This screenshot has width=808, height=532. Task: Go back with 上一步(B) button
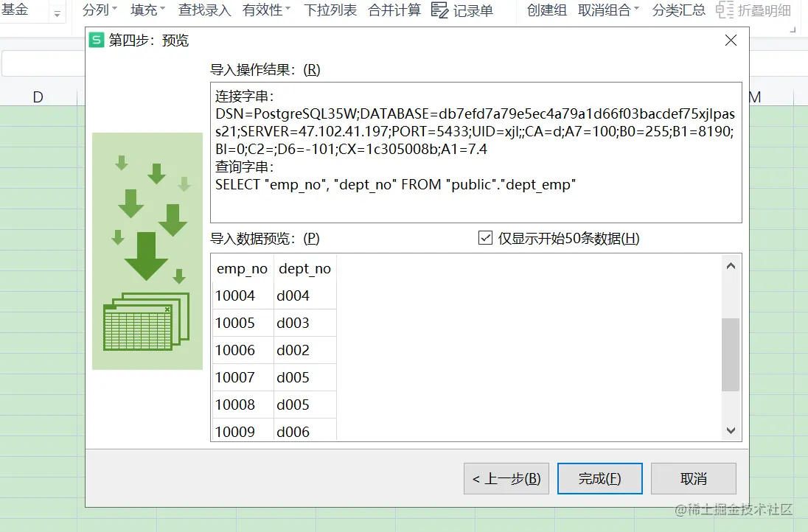pos(506,478)
